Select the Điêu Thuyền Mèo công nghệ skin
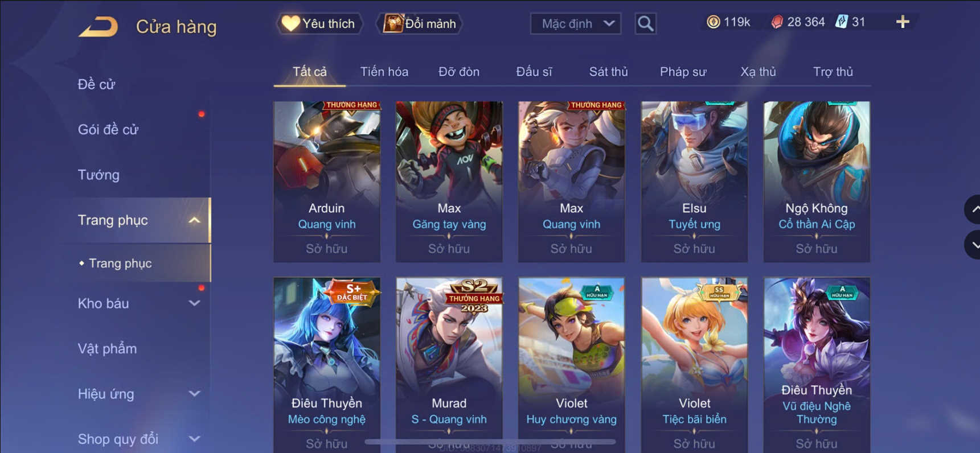980x453 pixels. pyautogui.click(x=327, y=364)
